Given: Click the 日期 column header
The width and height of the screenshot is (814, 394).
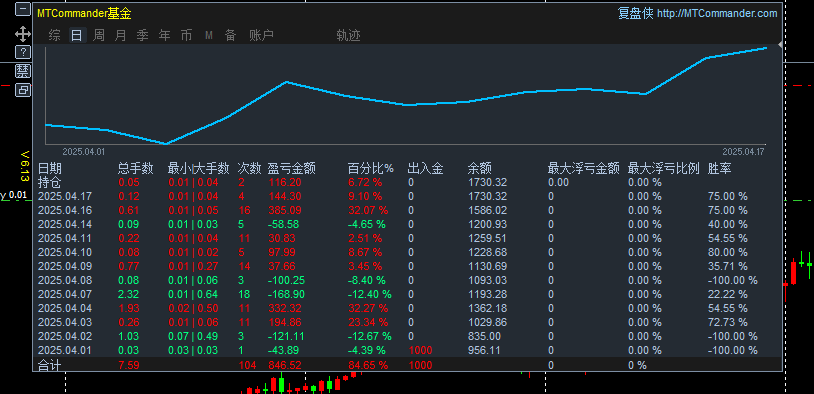Looking at the screenshot, I should [x=50, y=168].
